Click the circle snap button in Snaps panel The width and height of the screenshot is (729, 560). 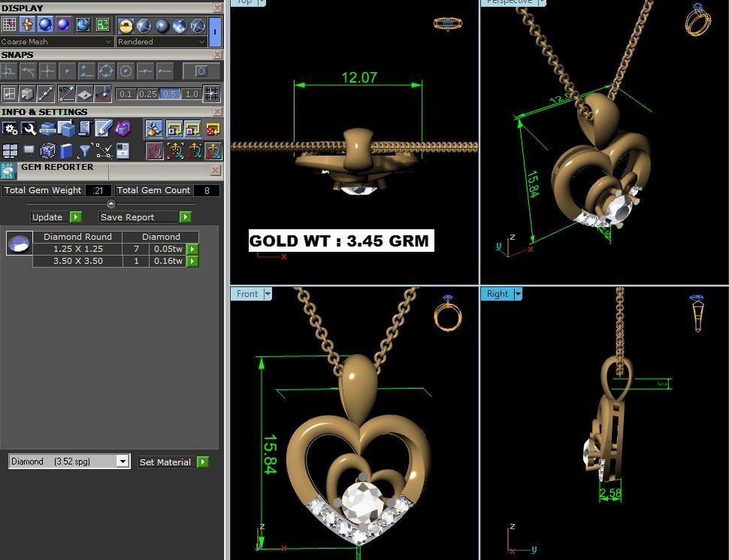(x=201, y=71)
